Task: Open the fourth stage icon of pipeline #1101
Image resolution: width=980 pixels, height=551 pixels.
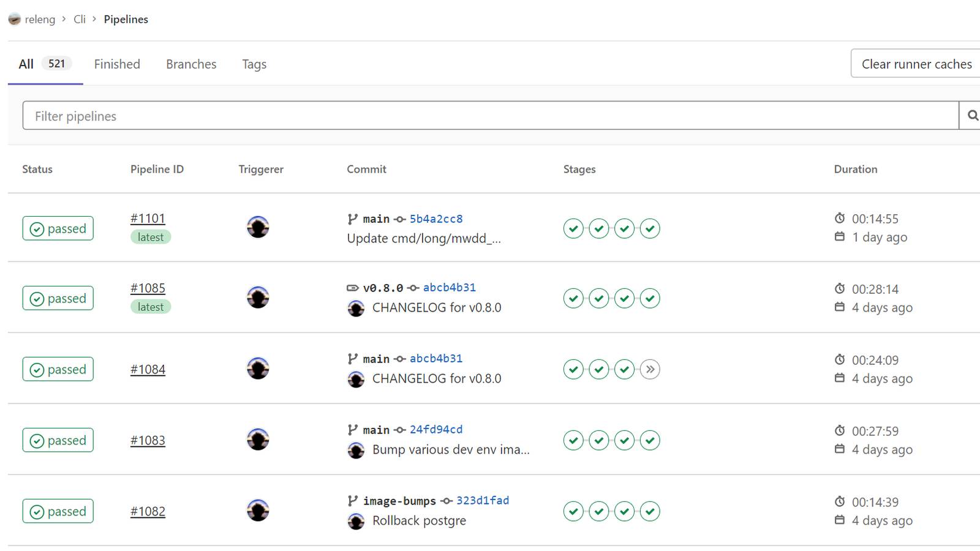Action: 650,228
